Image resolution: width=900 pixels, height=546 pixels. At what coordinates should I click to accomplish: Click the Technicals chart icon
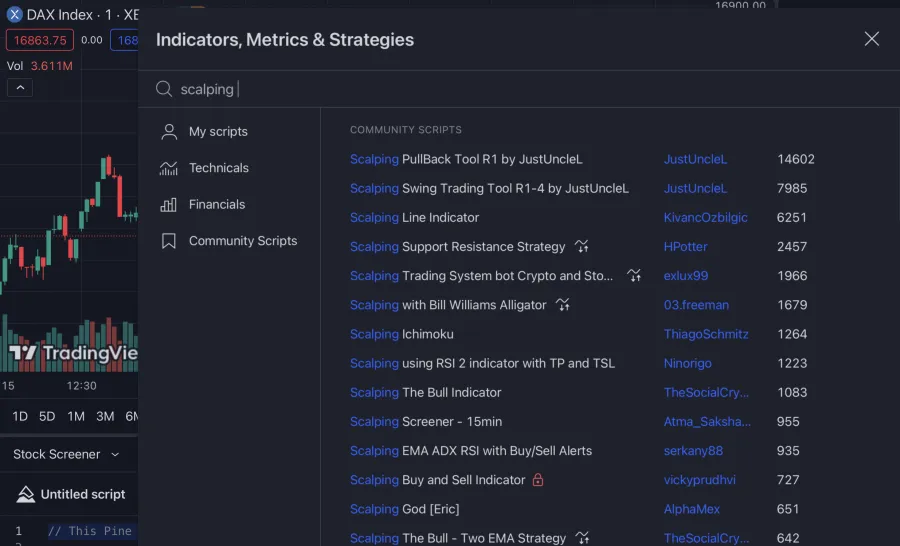tap(169, 168)
